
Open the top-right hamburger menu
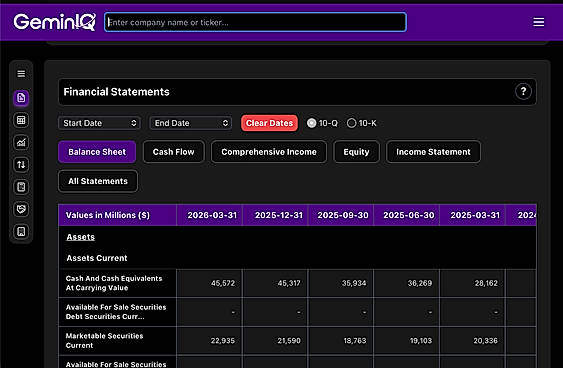pos(538,22)
